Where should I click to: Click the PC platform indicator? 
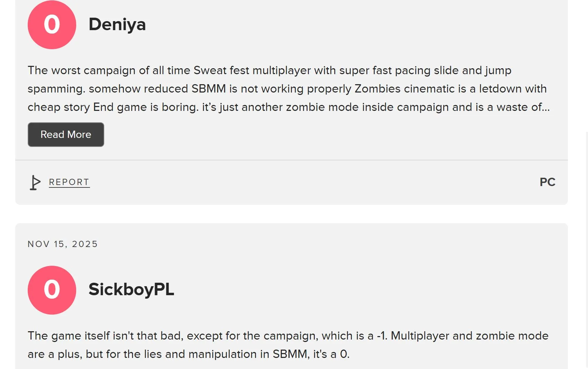coord(548,182)
